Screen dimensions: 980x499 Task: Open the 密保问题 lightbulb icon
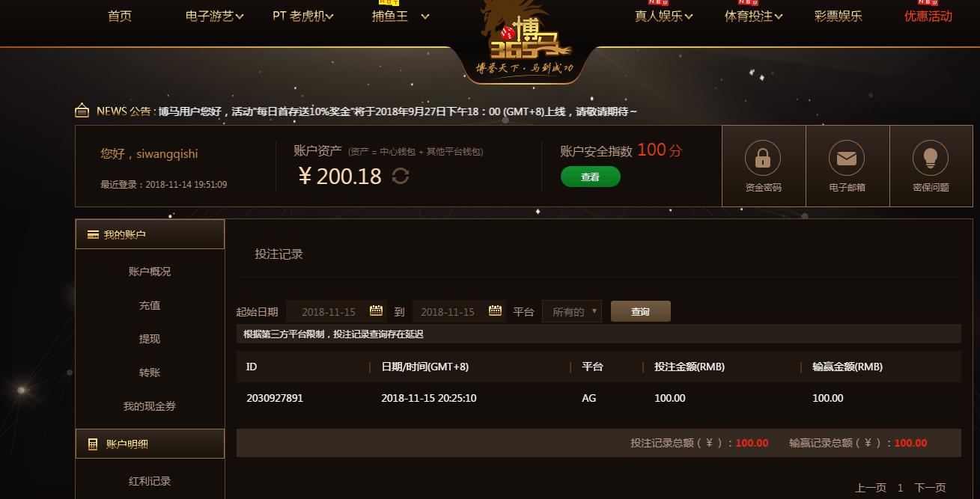(x=931, y=158)
